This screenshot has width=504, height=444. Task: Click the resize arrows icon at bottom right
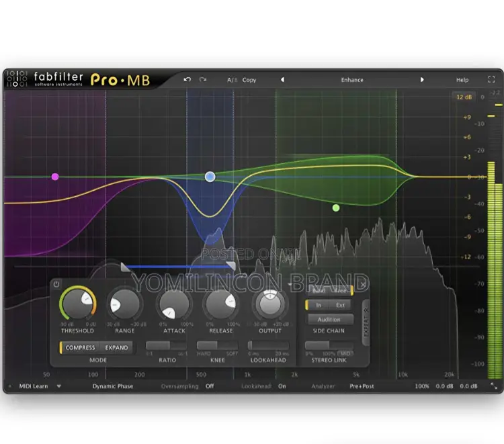tap(494, 386)
